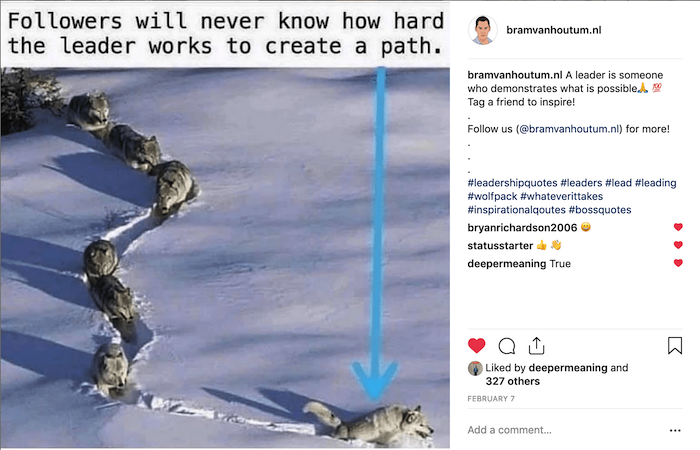Open bramvanhoutum.nl profile avatar
Image resolution: width=700 pixels, height=450 pixels.
(x=482, y=30)
